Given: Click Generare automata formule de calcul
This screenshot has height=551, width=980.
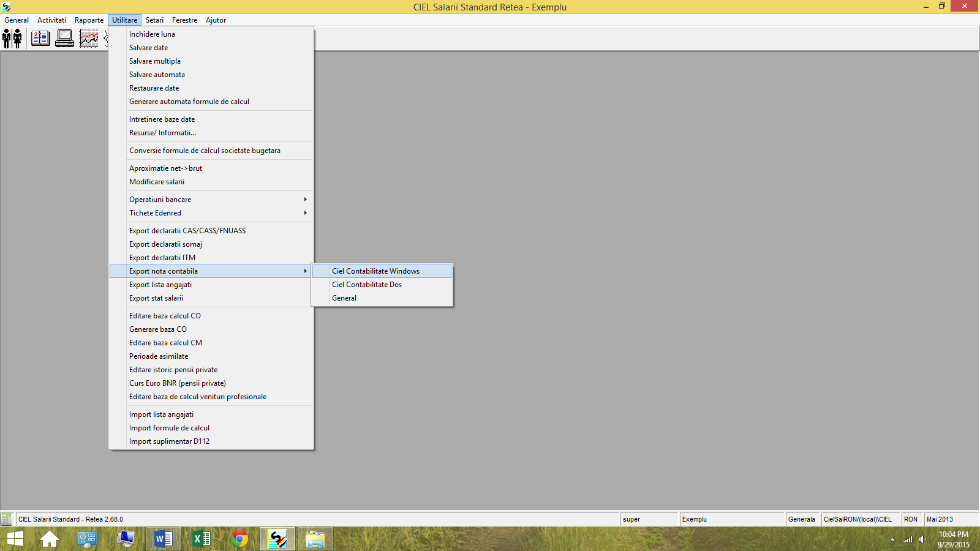Looking at the screenshot, I should coord(211,102).
